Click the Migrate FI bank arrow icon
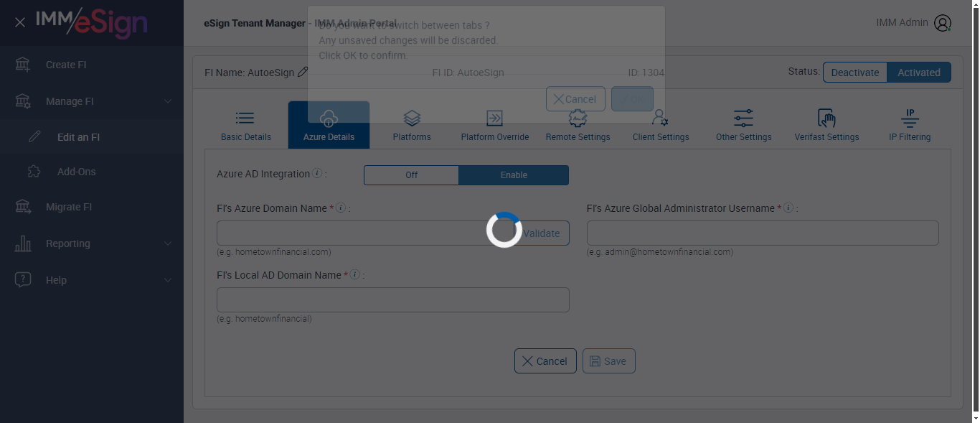Viewport: 980px width, 423px height. click(23, 207)
